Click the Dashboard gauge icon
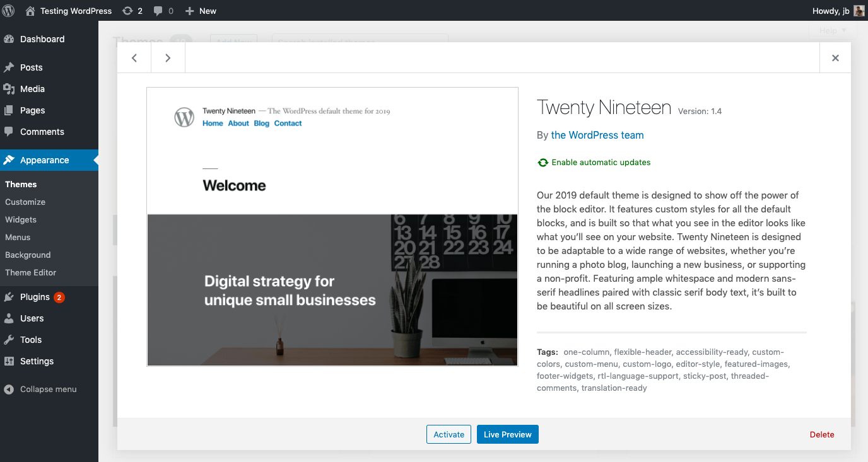Screen dimensions: 868x462 click(x=9, y=39)
